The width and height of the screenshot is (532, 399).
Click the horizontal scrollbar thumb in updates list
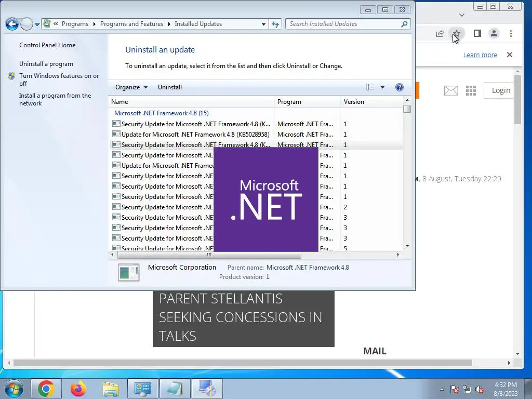(209, 255)
